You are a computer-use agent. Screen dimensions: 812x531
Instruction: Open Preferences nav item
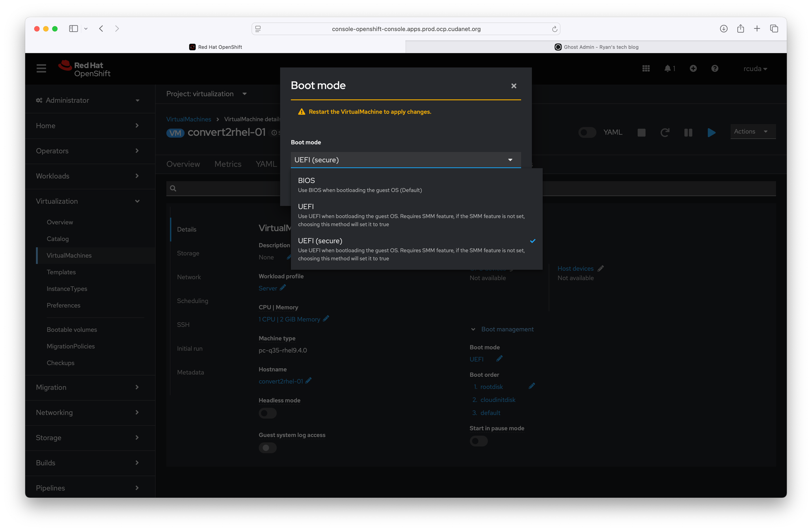[63, 305]
